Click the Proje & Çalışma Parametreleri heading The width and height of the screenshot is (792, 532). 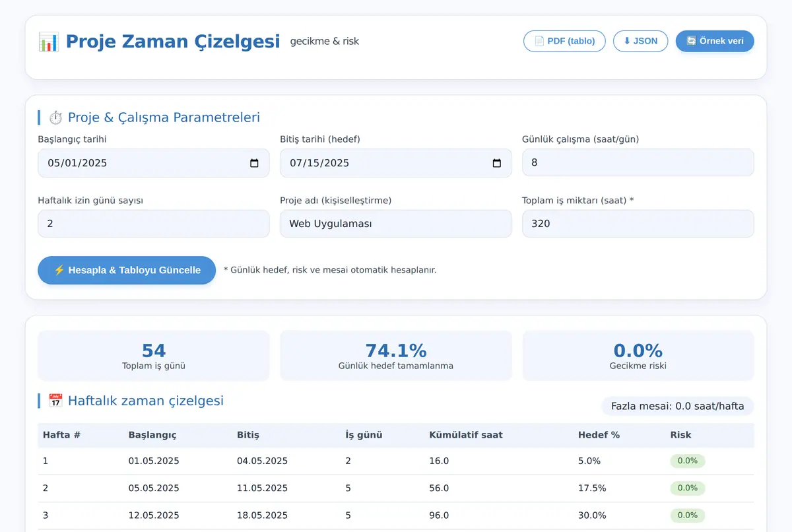click(164, 117)
